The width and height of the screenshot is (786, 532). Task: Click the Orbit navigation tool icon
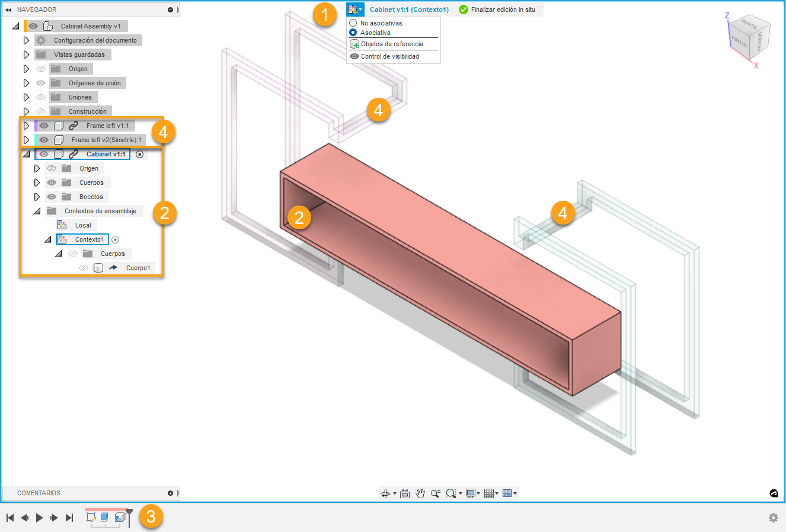pos(385,493)
